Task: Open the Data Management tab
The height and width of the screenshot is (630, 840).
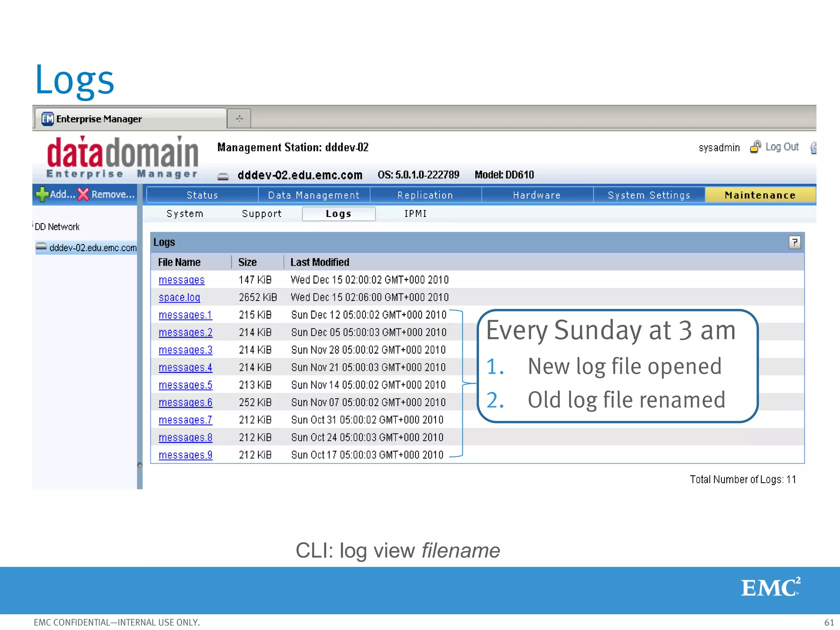Action: click(314, 195)
